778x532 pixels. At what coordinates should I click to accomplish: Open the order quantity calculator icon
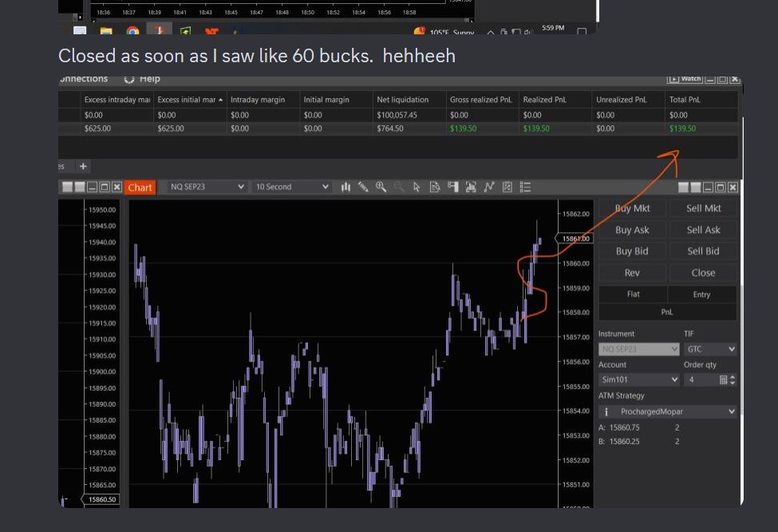(x=724, y=380)
